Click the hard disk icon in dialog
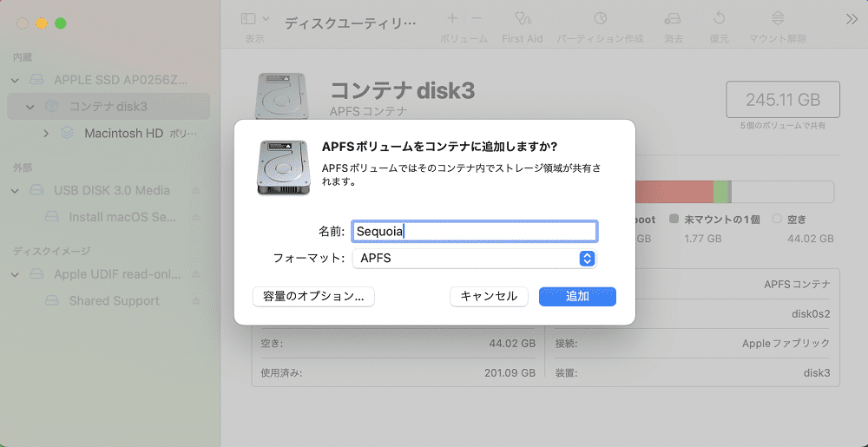 [x=283, y=167]
